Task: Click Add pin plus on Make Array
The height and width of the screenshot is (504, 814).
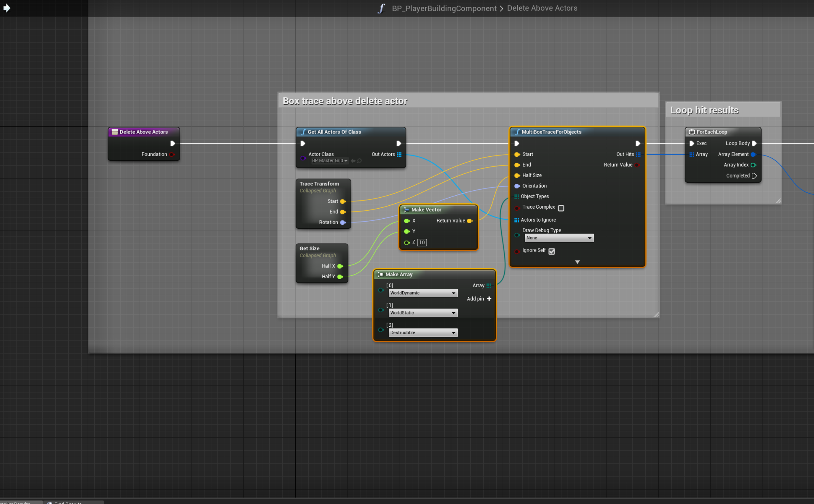Action: click(x=489, y=299)
